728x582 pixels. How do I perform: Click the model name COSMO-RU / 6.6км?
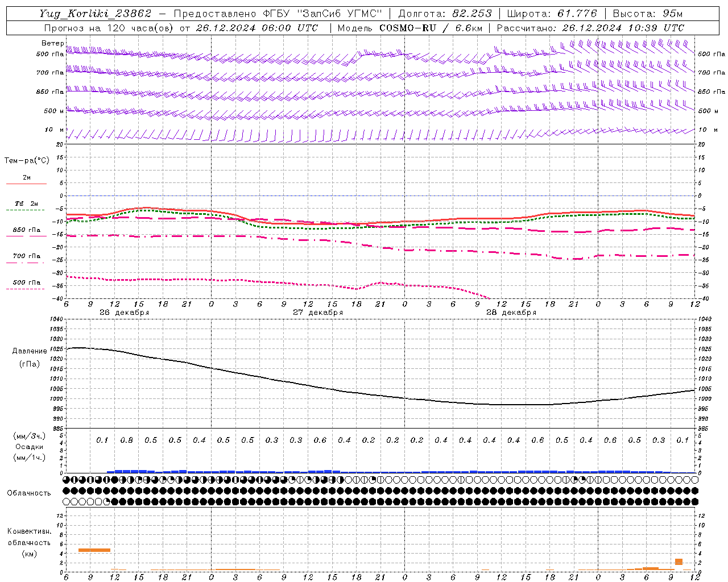click(431, 28)
